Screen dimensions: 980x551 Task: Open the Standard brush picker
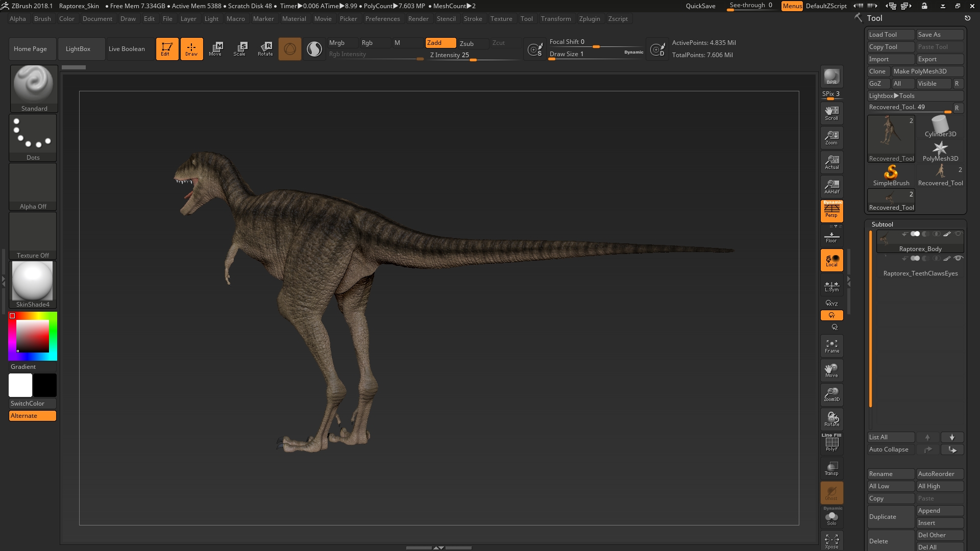tap(34, 89)
